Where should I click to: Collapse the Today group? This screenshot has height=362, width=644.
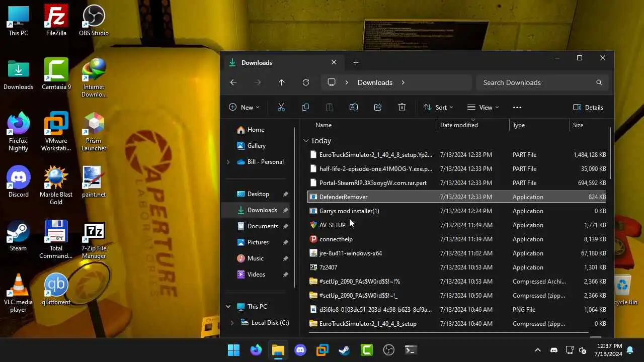click(306, 141)
